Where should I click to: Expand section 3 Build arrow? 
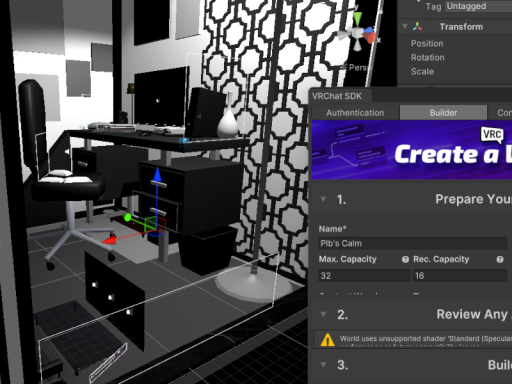click(323, 365)
